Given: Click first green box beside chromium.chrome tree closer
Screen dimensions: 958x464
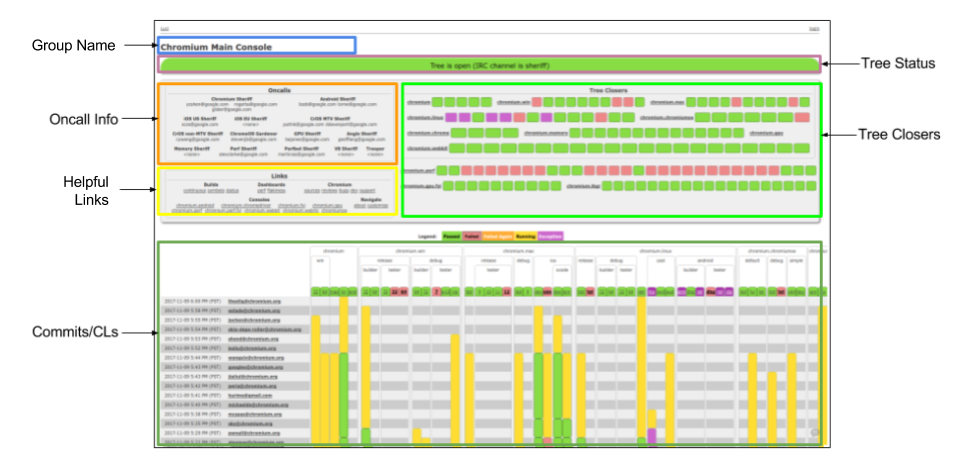Looking at the screenshot, I should (x=458, y=132).
